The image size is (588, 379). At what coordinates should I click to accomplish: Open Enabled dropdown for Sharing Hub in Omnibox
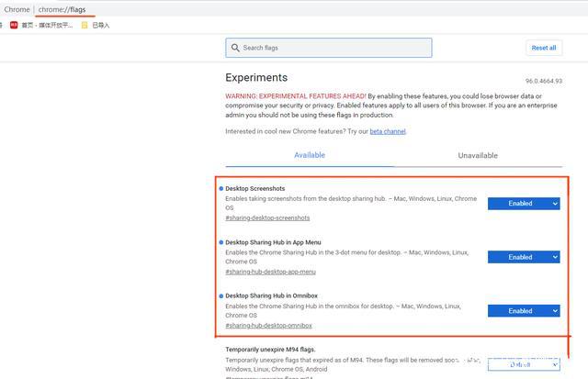click(524, 311)
